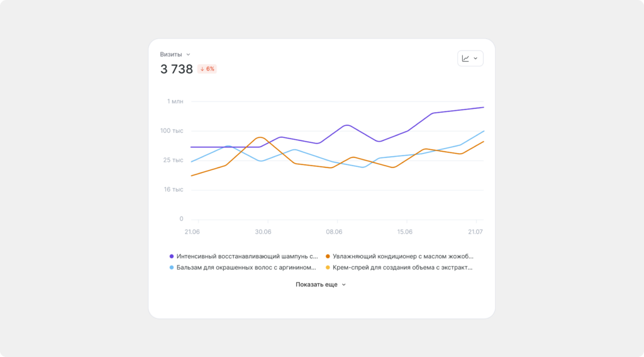Open the chart type dropdown chevron
Image resolution: width=644 pixels, height=357 pixels.
(475, 59)
